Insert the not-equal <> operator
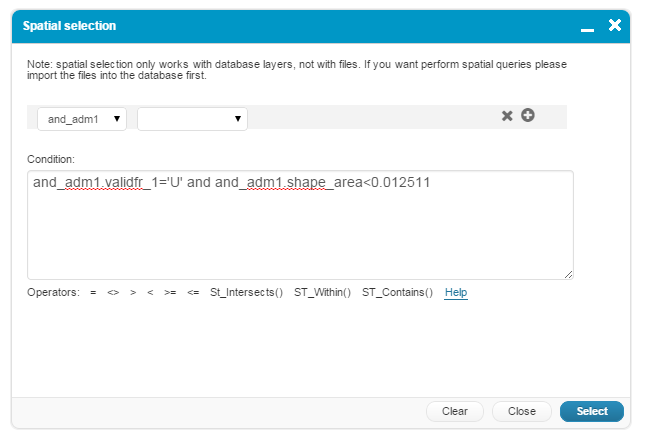This screenshot has width=646, height=435. click(113, 293)
